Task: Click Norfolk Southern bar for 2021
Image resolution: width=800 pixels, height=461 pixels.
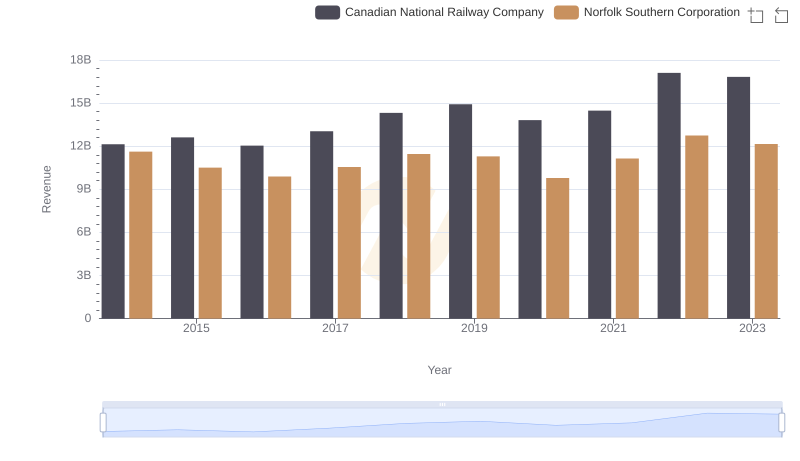Action: 628,239
